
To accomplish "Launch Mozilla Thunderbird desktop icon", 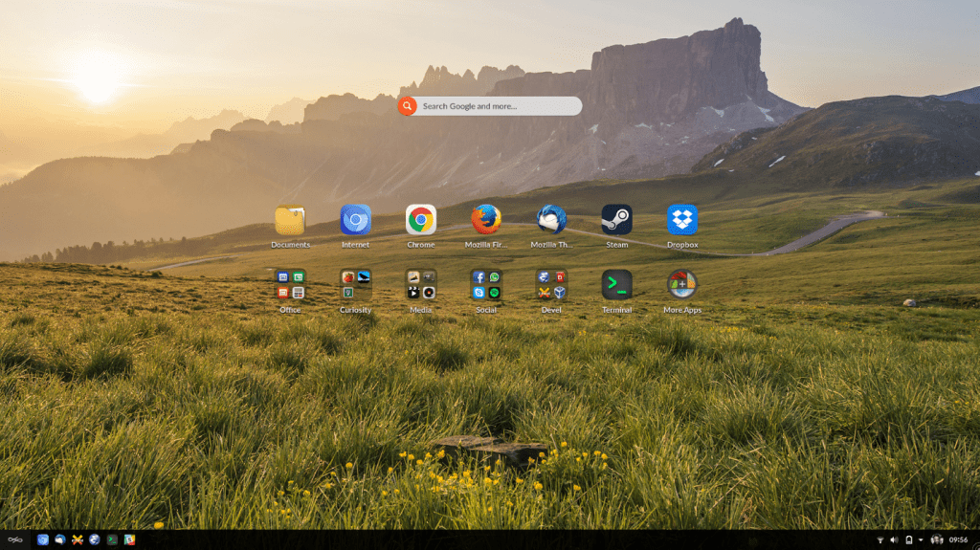I will point(551,220).
